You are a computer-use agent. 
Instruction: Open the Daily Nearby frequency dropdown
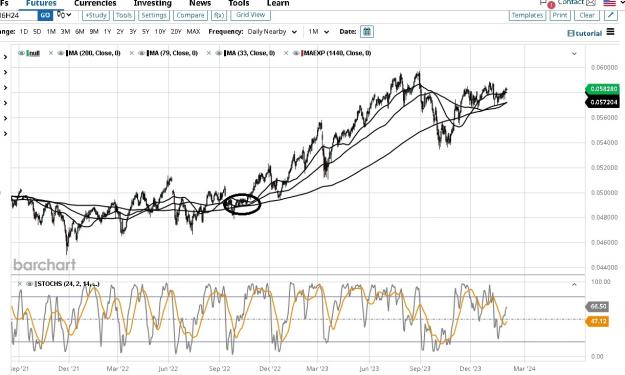(x=272, y=31)
